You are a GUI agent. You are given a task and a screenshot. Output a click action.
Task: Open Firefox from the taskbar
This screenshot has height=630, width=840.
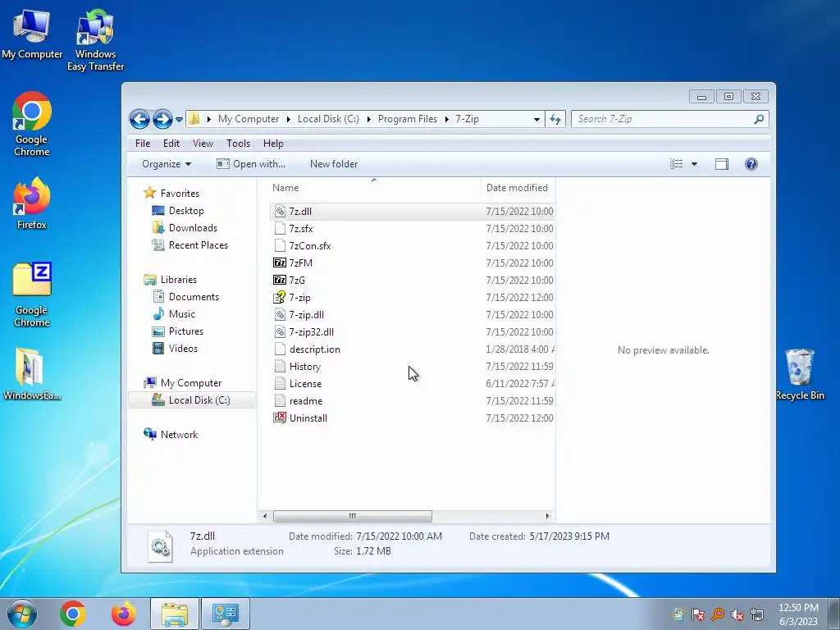[x=123, y=614]
